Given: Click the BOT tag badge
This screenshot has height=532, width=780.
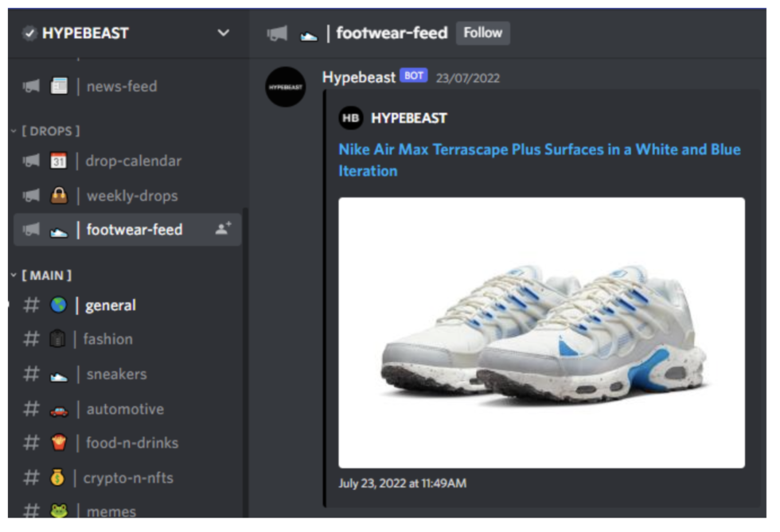Looking at the screenshot, I should click(414, 76).
